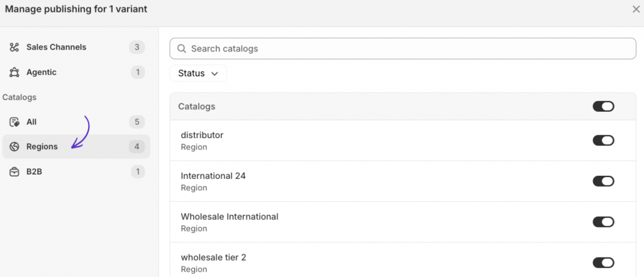
Task: Close the Manage publishing dialog
Action: pyautogui.click(x=636, y=9)
